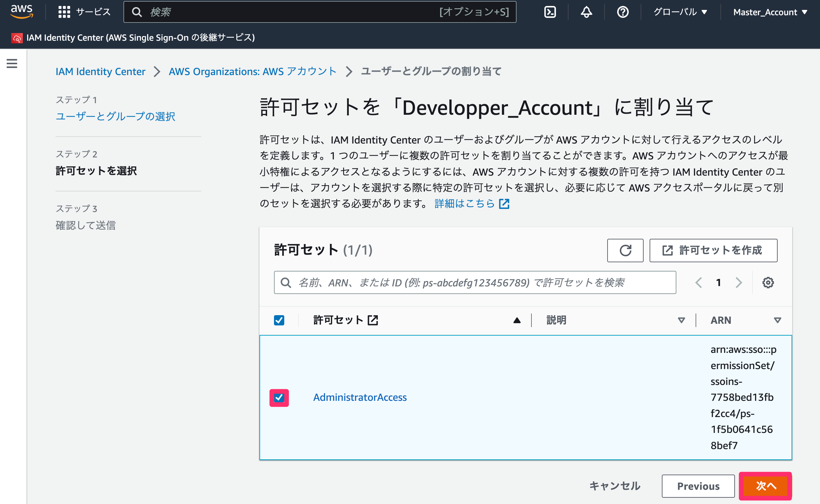The image size is (820, 504).
Task: Go to AWS Organizations: AWS アカウント breadcrumb
Action: [252, 71]
